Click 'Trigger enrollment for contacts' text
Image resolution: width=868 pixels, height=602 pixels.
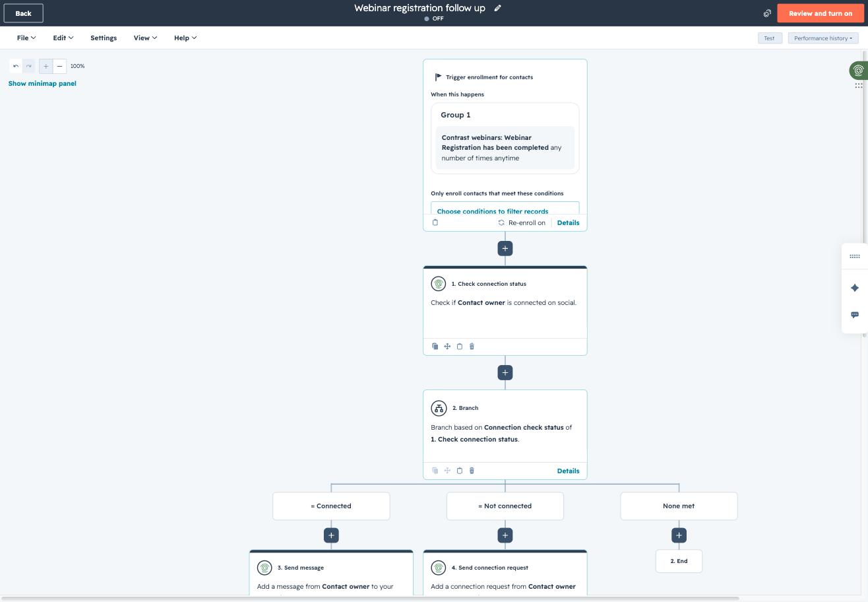489,77
